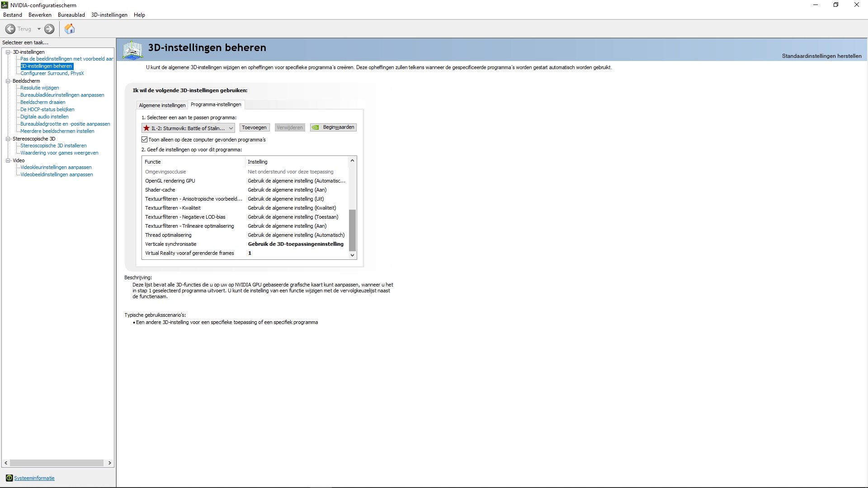Click the red star IL-2 program icon

[x=146, y=128]
